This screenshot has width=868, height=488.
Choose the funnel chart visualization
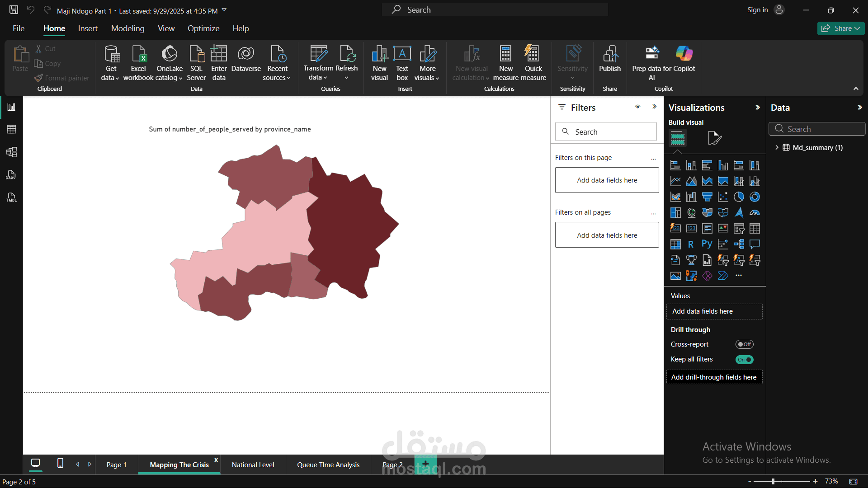pos(707,197)
